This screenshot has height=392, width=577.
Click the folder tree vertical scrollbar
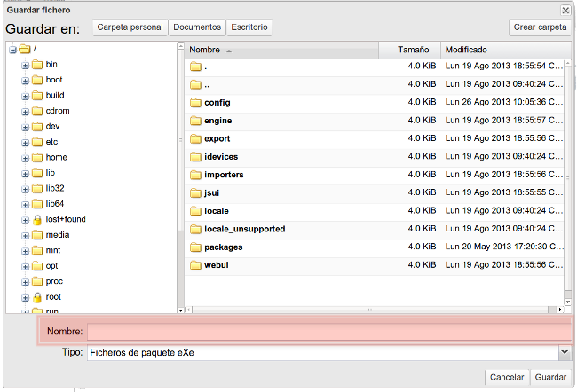pyautogui.click(x=179, y=177)
